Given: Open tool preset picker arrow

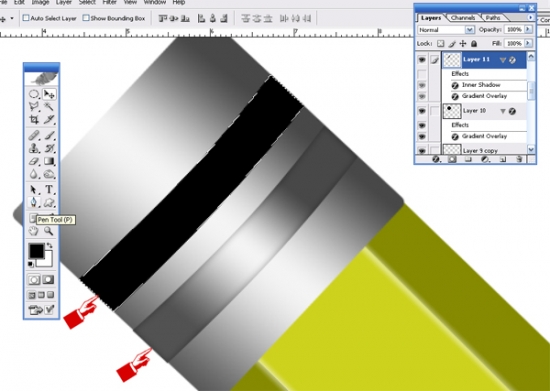Looking at the screenshot, I should (x=12, y=18).
